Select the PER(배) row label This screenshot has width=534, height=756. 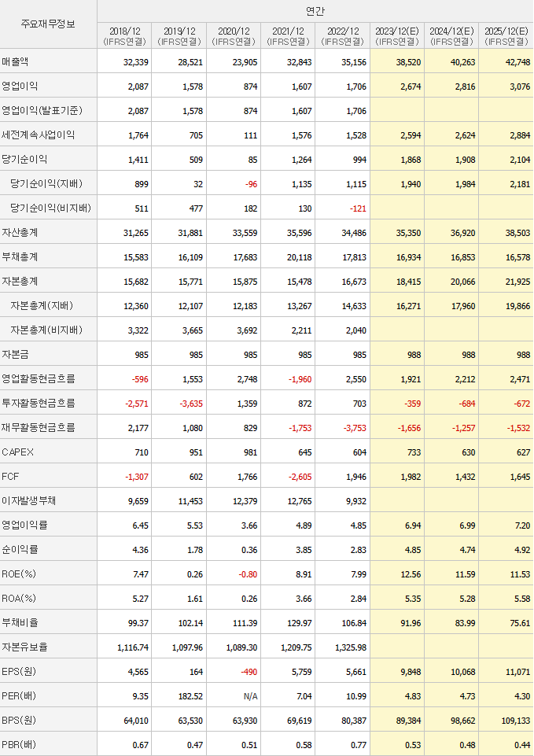coord(19,695)
